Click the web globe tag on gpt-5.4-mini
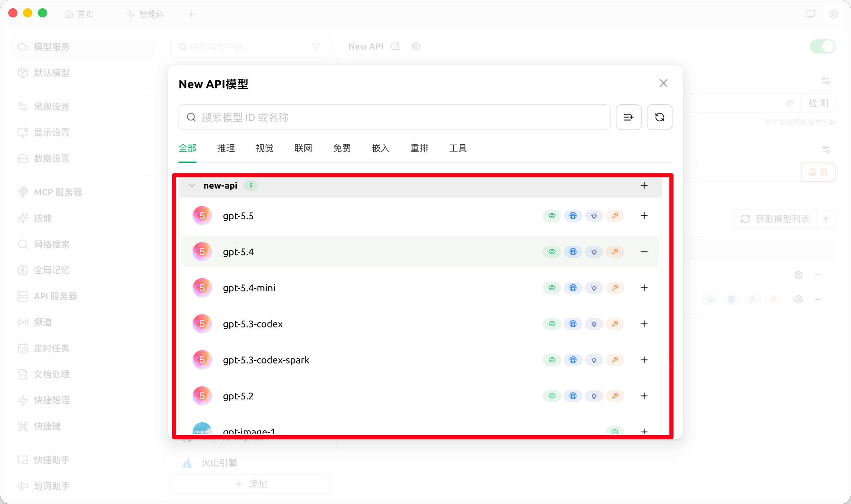The height and width of the screenshot is (504, 851). 573,288
